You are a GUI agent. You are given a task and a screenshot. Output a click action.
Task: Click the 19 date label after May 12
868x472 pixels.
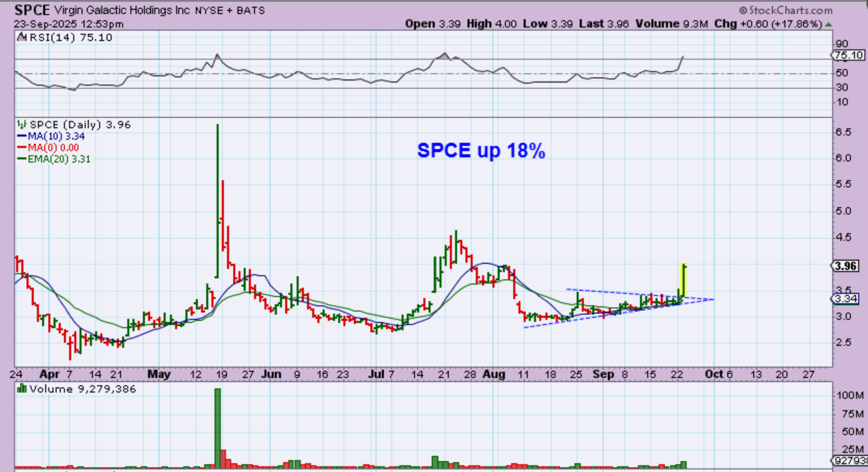coord(222,374)
